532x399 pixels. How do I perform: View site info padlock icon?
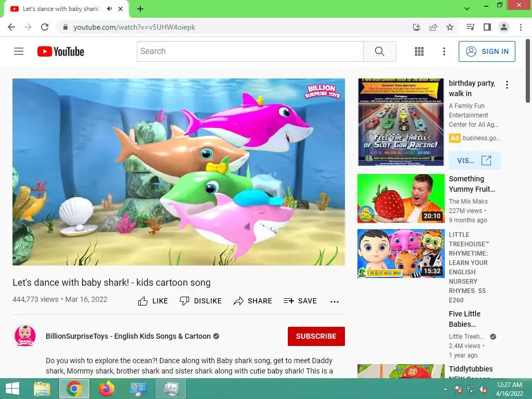65,27
